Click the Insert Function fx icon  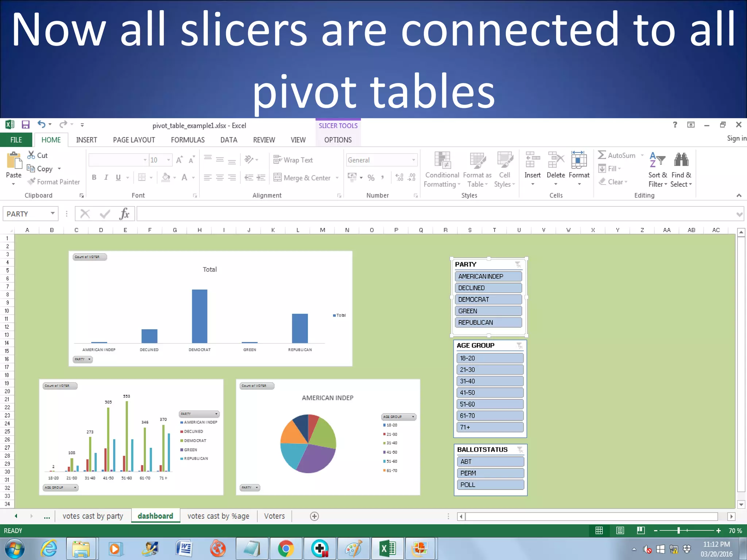[x=124, y=214]
